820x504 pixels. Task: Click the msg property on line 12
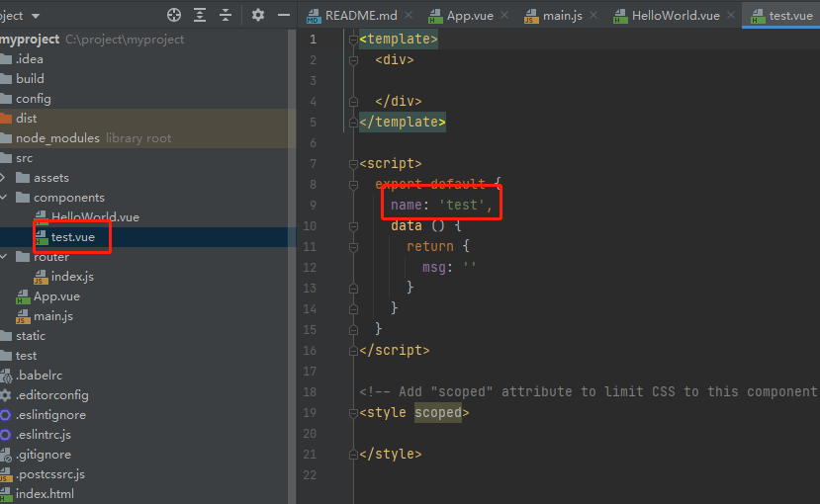coord(434,268)
